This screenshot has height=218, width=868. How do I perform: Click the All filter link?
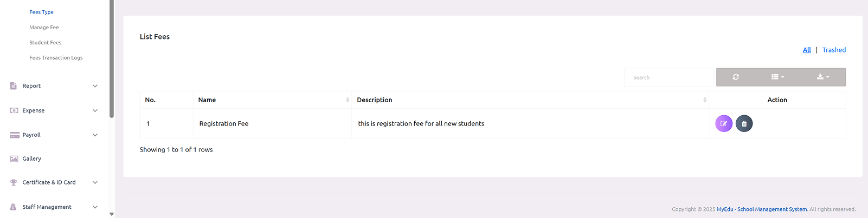click(x=807, y=50)
